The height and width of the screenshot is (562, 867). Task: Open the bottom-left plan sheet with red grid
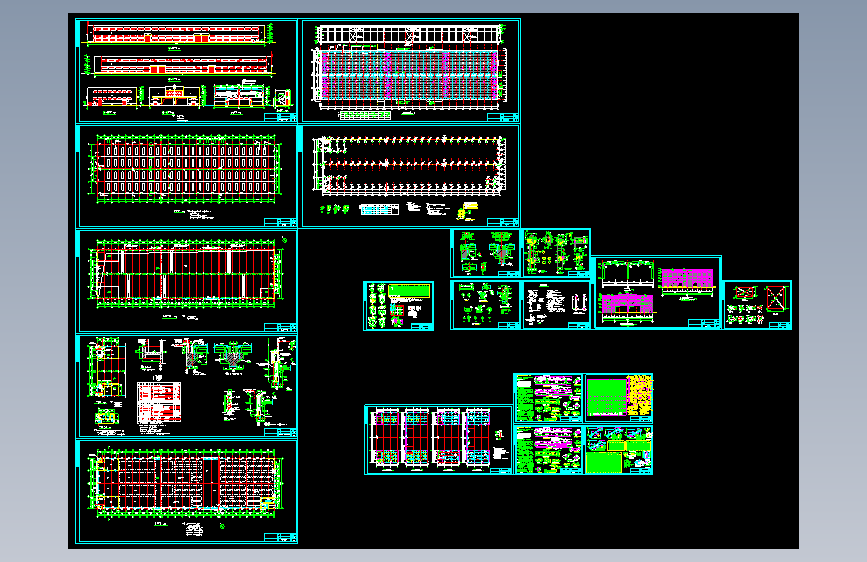click(186, 491)
